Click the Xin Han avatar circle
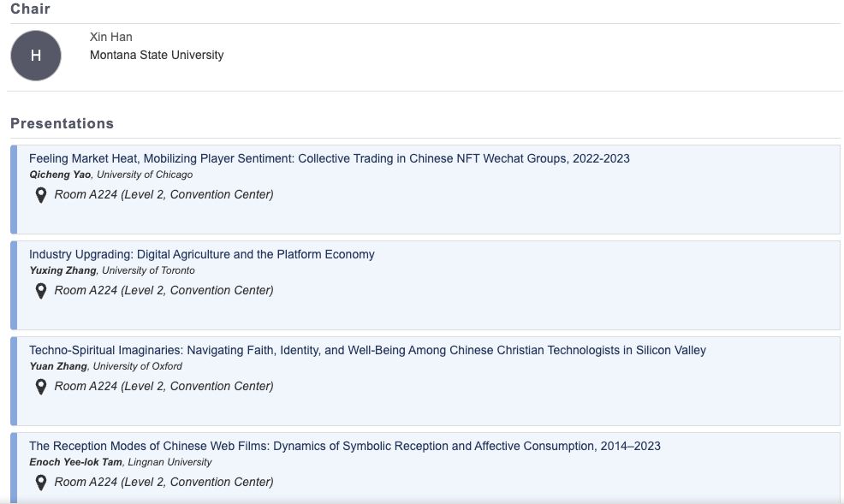Image resolution: width=844 pixels, height=504 pixels. (x=36, y=56)
